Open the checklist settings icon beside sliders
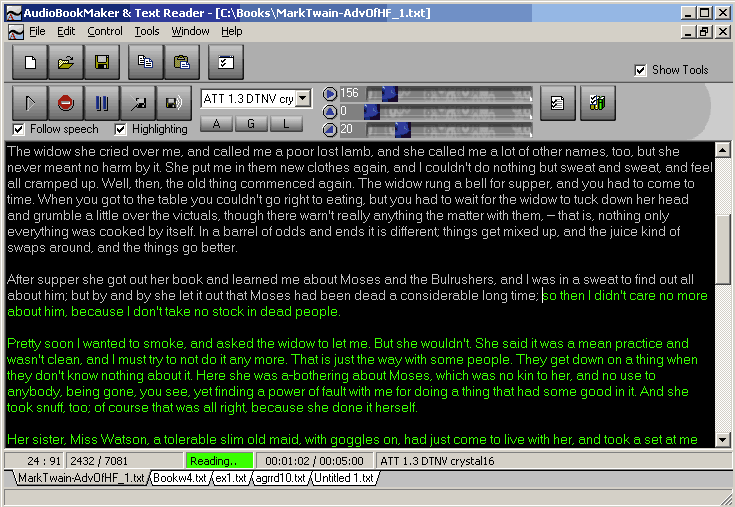735x507 pixels. coord(557,103)
